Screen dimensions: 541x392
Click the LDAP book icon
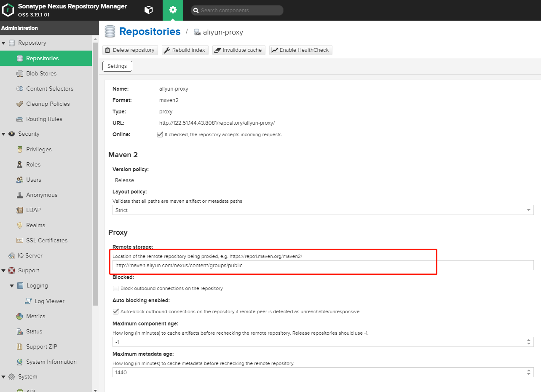click(19, 210)
